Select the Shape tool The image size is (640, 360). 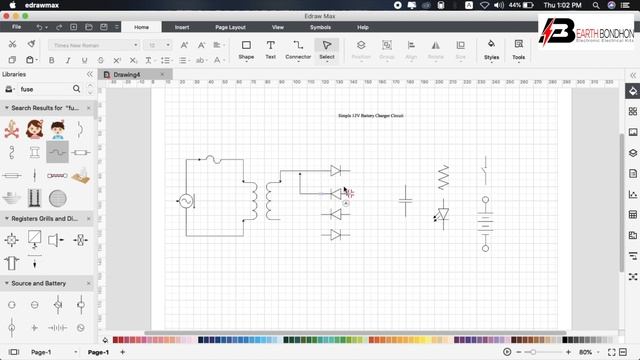click(246, 50)
